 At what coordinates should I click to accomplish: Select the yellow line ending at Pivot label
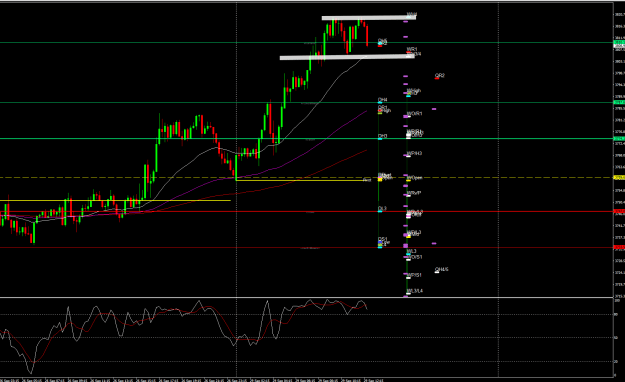pyautogui.click(x=299, y=181)
